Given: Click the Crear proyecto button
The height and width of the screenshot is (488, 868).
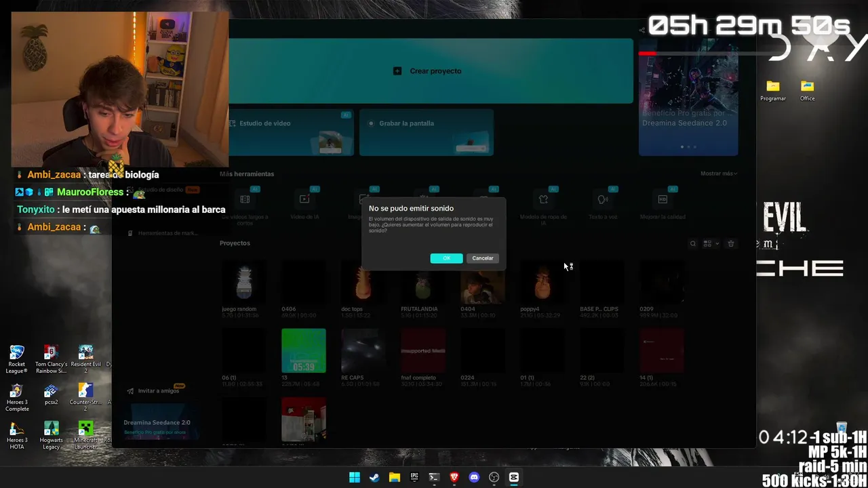Looking at the screenshot, I should point(427,71).
